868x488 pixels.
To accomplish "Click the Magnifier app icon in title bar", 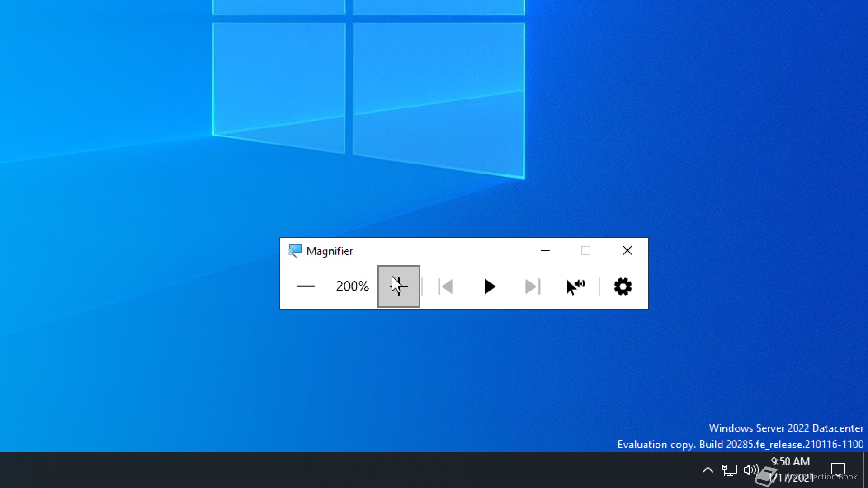I will (x=295, y=251).
